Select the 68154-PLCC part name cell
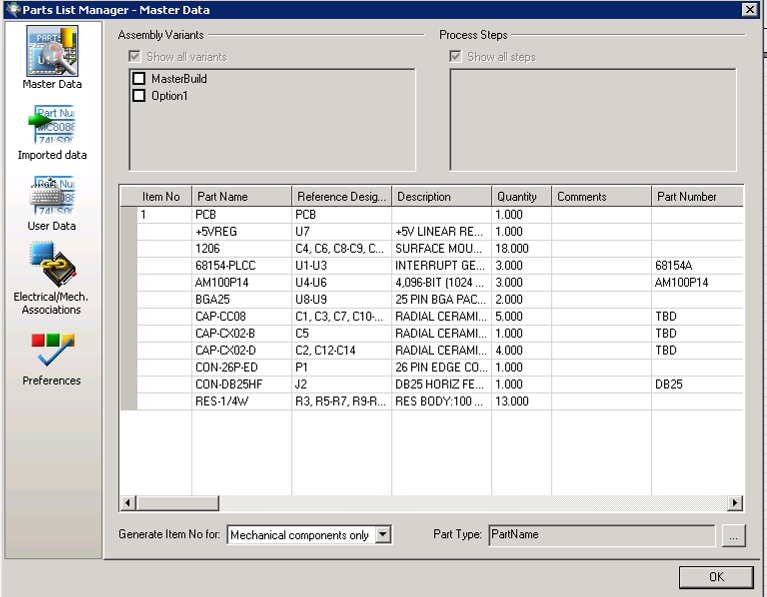 pos(242,266)
